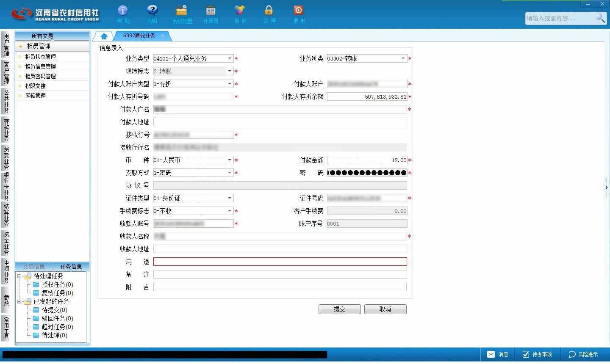
Task: Open 超时任务(0) folder
Action: pyautogui.click(x=53, y=327)
